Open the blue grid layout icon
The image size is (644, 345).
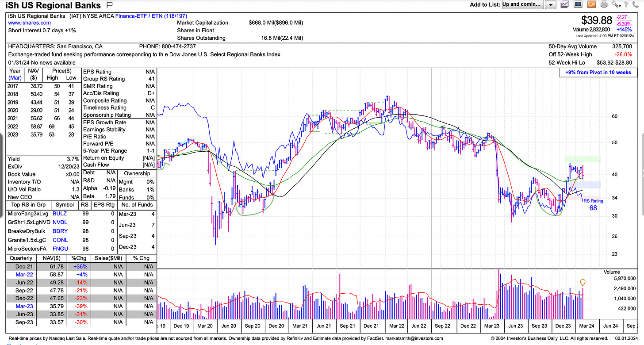coord(578,4)
